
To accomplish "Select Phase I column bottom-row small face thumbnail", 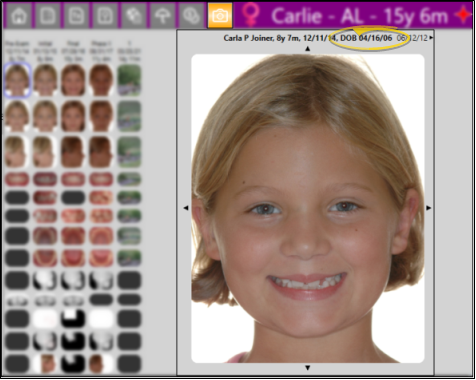I will tap(101, 364).
